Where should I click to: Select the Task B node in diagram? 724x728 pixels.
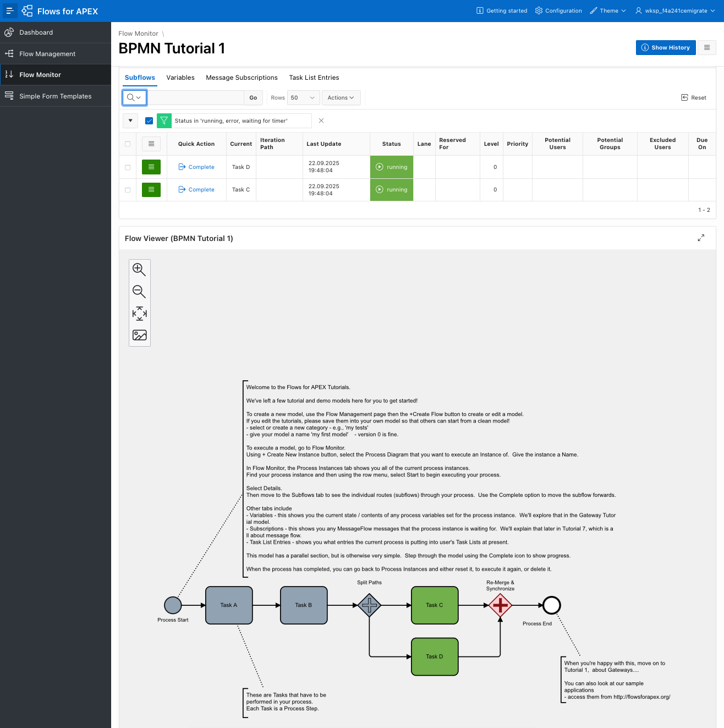pyautogui.click(x=304, y=605)
